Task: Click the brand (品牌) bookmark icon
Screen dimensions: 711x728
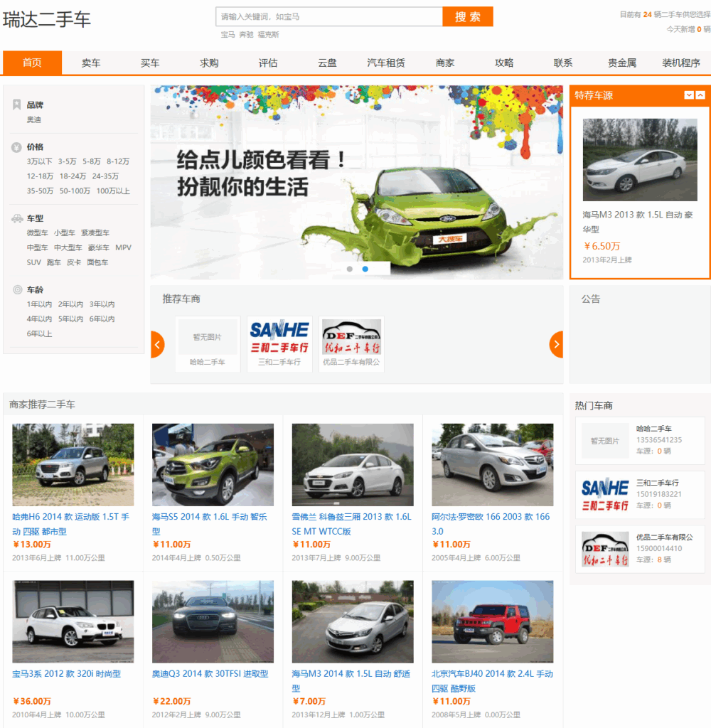Action: pyautogui.click(x=16, y=105)
